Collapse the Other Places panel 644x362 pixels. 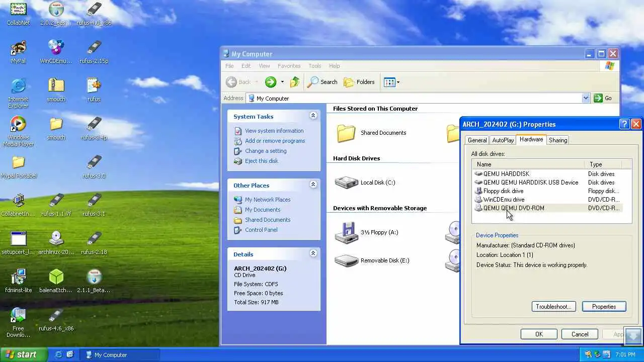313,185
